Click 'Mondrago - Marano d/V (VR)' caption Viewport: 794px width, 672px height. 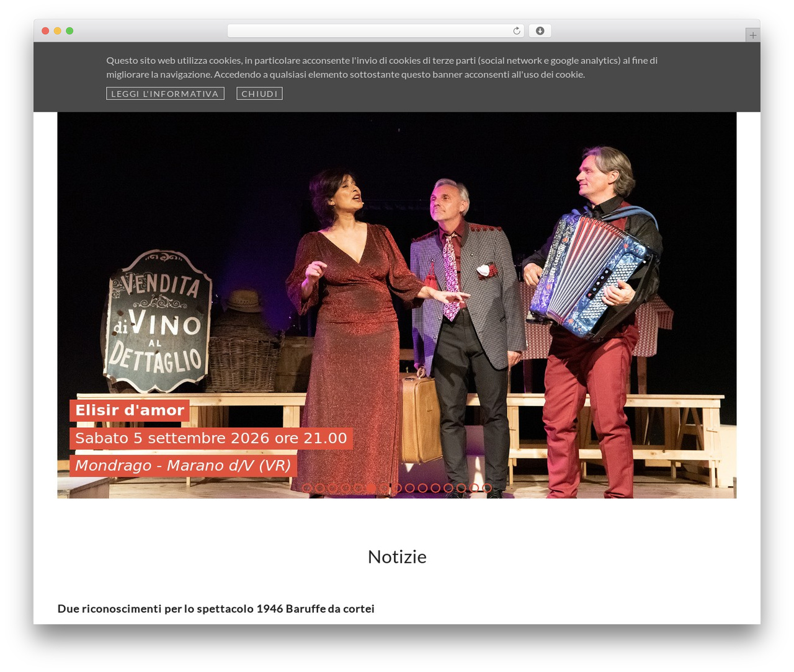183,466
